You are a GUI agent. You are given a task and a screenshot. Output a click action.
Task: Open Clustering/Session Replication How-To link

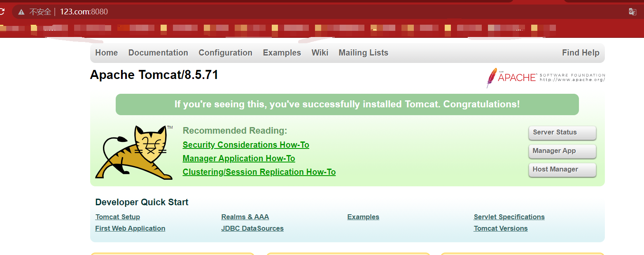259,172
